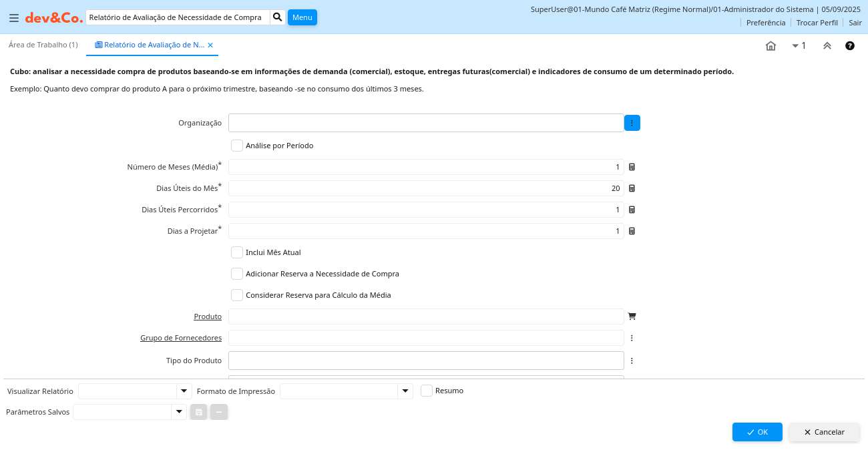Open the help question mark icon
The width and height of the screenshot is (868, 450).
coord(849,46)
